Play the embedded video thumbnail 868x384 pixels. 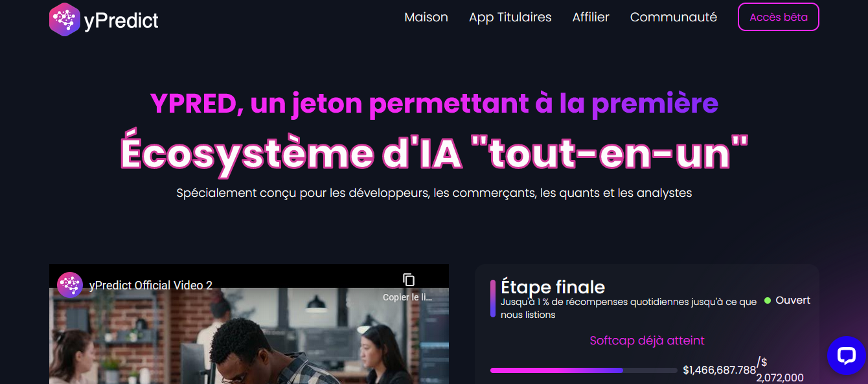(x=249, y=336)
